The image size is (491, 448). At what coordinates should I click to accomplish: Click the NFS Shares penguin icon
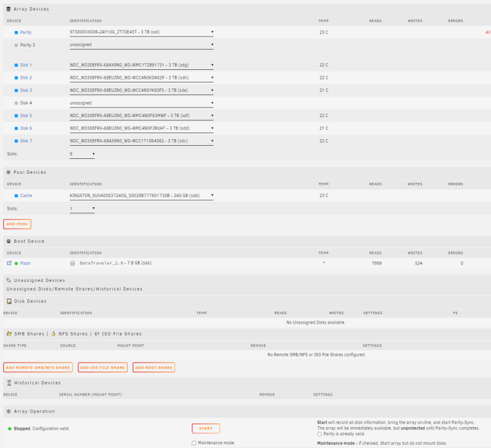pyautogui.click(x=53, y=334)
